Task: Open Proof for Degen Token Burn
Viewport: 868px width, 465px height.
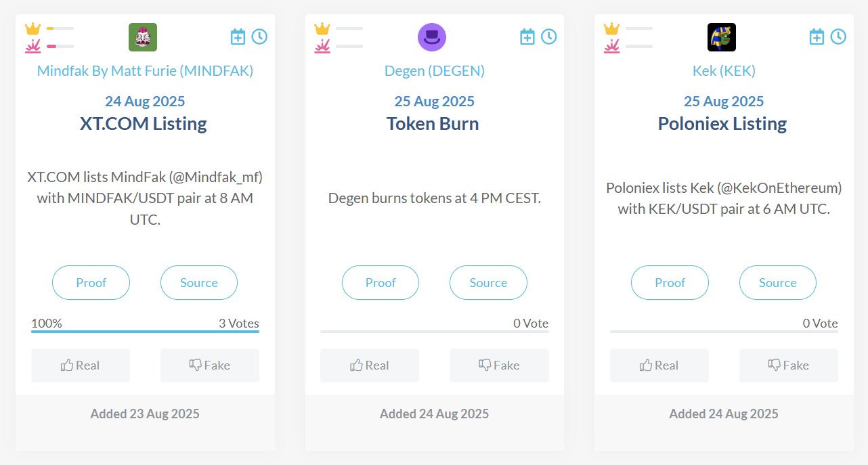Action: (x=381, y=283)
